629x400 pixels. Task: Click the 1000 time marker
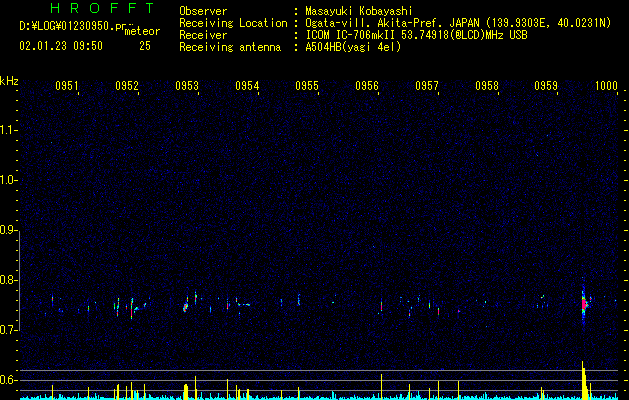[x=606, y=86]
